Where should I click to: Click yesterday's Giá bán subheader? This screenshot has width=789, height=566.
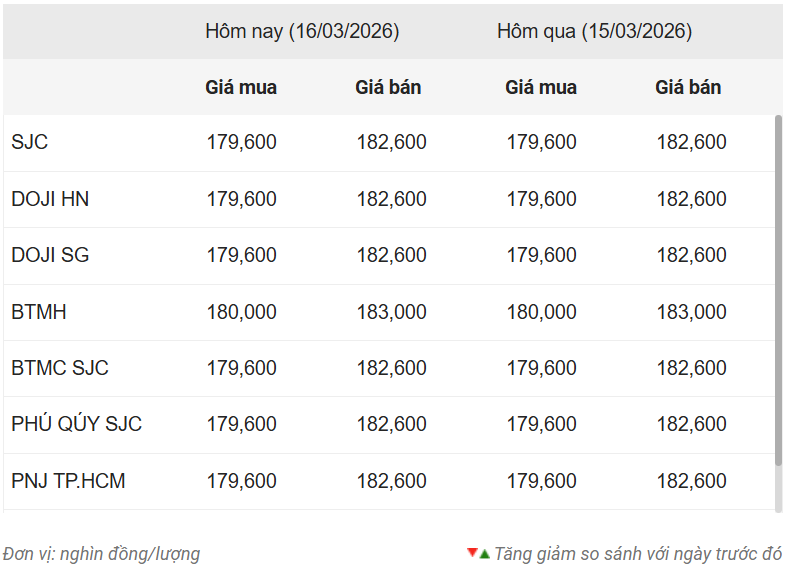688,87
